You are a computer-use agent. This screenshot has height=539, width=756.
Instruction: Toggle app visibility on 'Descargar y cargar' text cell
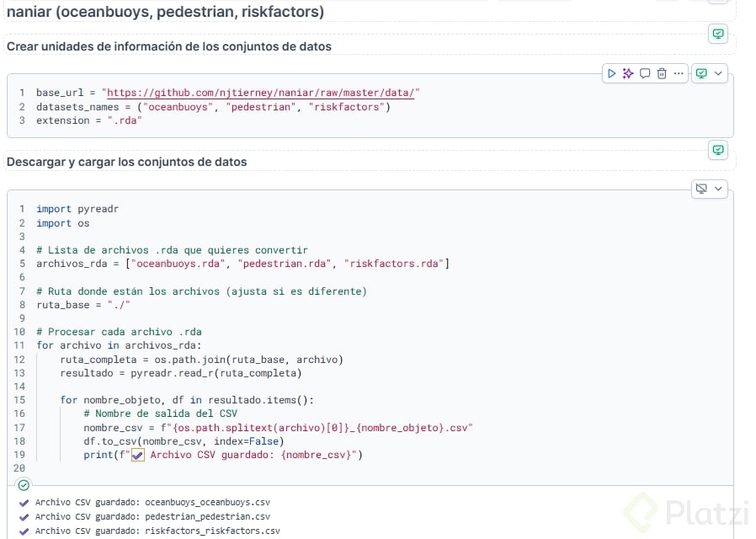pyautogui.click(x=718, y=150)
